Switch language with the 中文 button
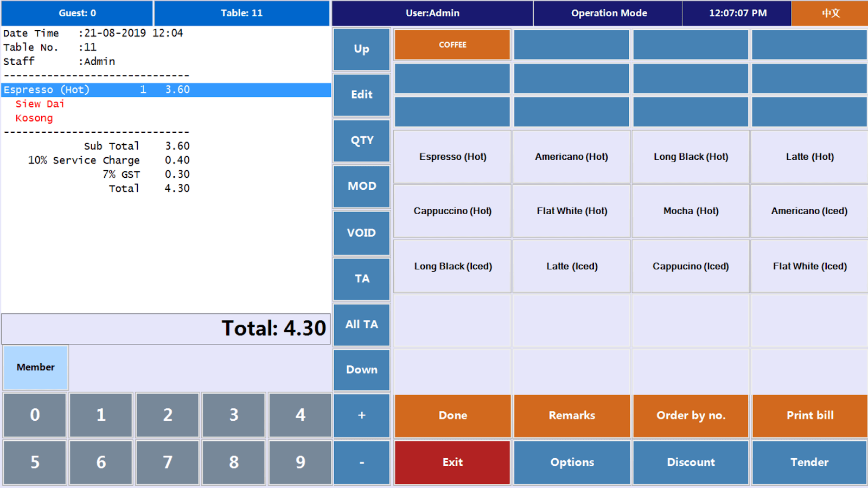Viewport: 868px width, 488px height. pos(830,13)
